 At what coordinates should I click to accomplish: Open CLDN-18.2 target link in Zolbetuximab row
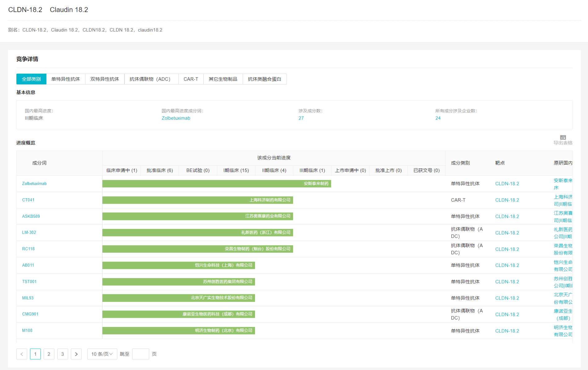(507, 184)
